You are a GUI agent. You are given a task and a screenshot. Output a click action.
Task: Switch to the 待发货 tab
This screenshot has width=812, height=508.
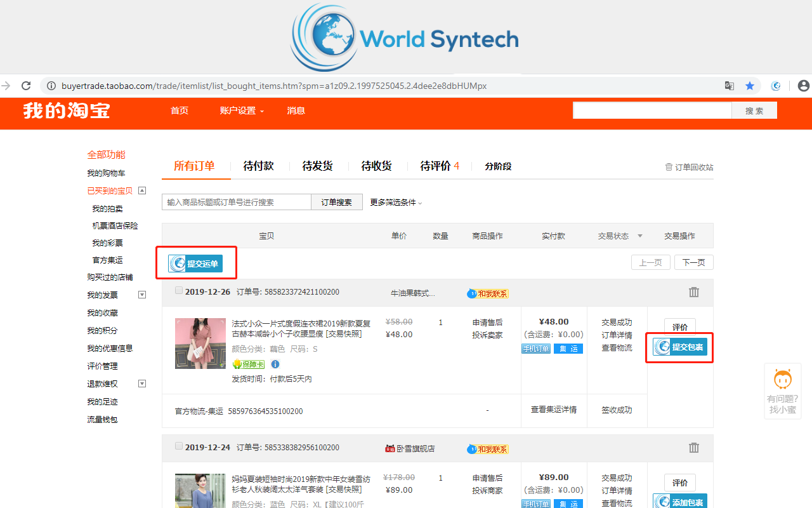317,166
